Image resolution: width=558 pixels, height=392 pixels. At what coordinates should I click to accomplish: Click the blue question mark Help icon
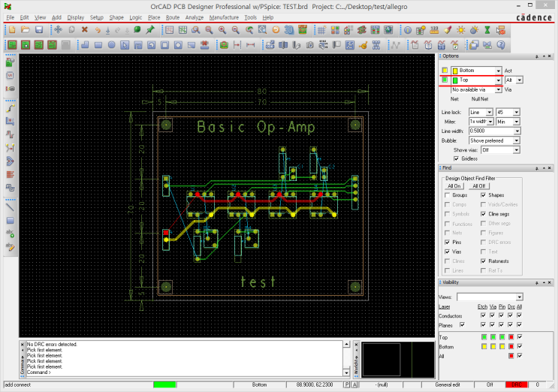tap(501, 45)
